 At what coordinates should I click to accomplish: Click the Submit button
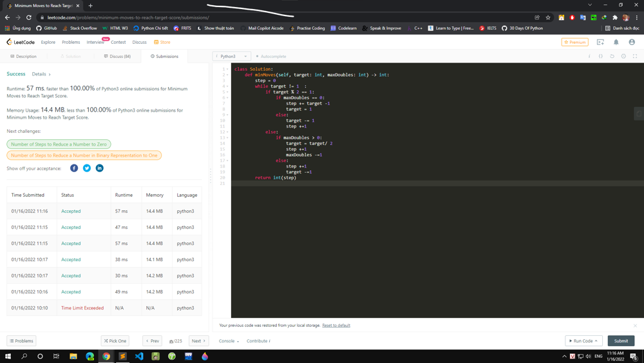pyautogui.click(x=621, y=341)
